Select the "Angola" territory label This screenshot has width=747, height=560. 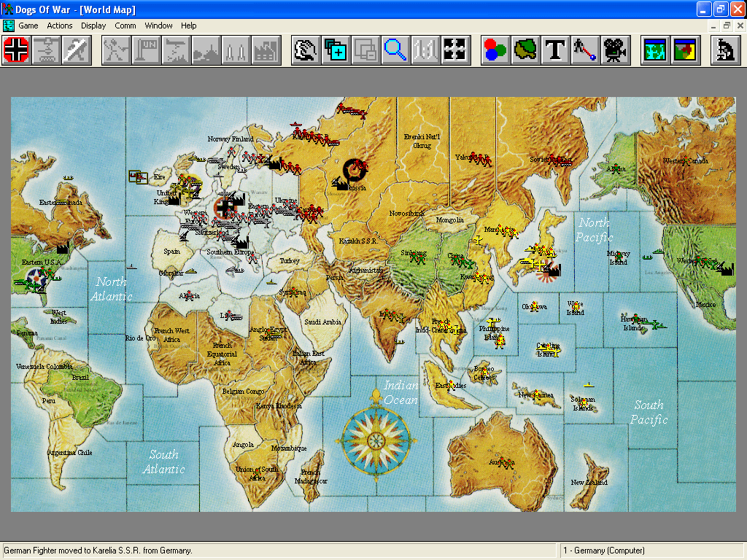[x=243, y=445]
